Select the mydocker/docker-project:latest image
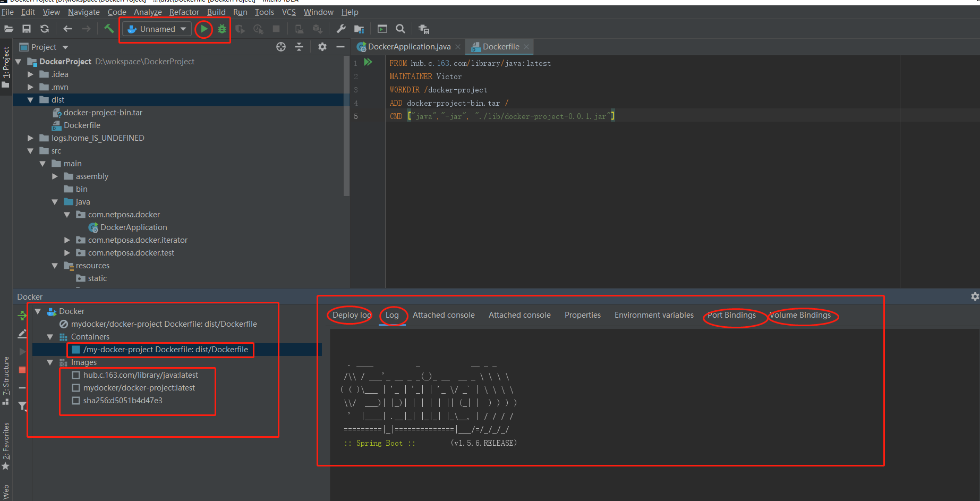 (x=139, y=388)
